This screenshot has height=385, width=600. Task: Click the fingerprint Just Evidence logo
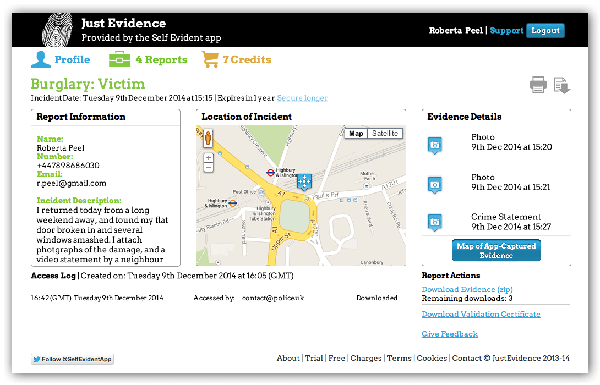point(57,30)
